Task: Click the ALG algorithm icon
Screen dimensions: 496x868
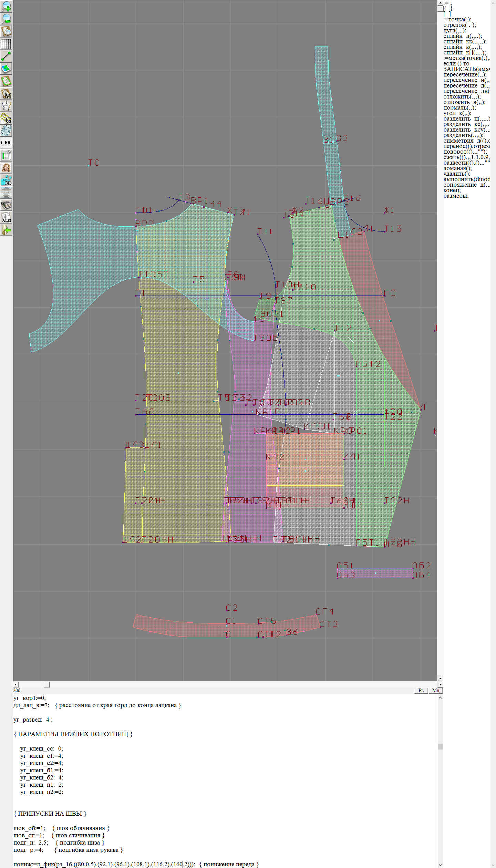Action: tap(6, 217)
